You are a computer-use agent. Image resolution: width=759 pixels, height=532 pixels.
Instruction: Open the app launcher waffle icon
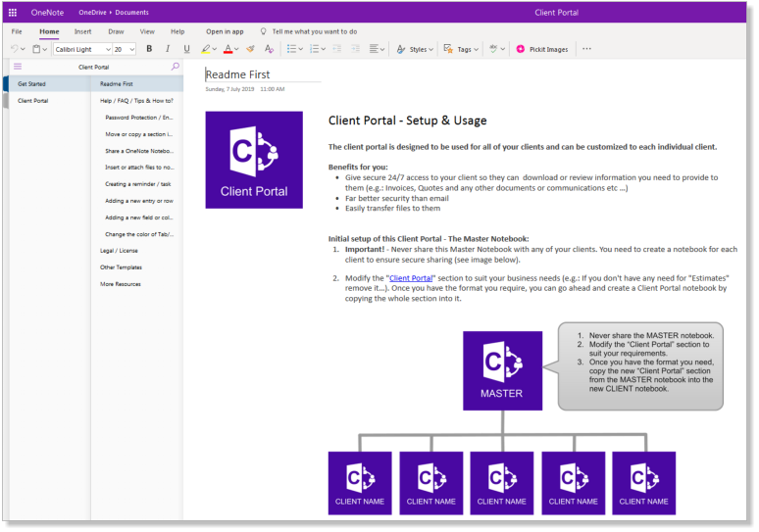point(13,13)
